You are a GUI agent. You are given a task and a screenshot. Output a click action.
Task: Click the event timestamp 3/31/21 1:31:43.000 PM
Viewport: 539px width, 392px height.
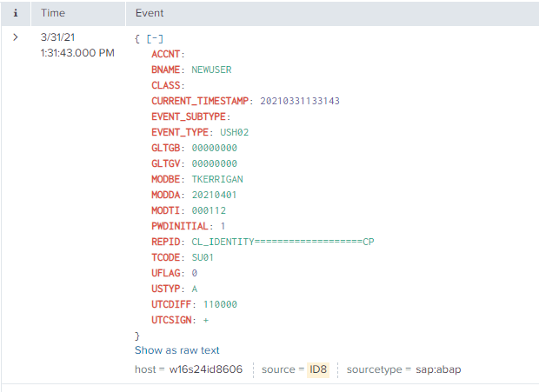click(x=77, y=46)
